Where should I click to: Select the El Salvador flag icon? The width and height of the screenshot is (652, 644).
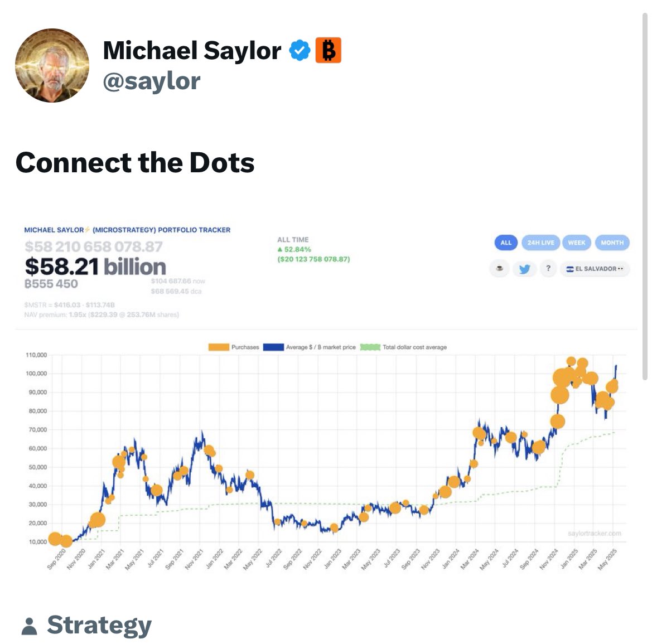tap(571, 268)
